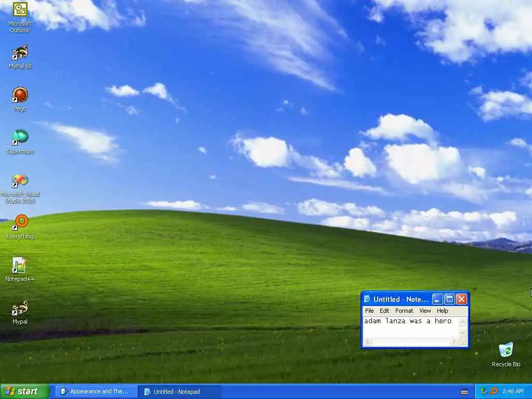Image resolution: width=532 pixels, height=399 pixels.
Task: Open the File menu in Notepad
Action: coord(369,311)
